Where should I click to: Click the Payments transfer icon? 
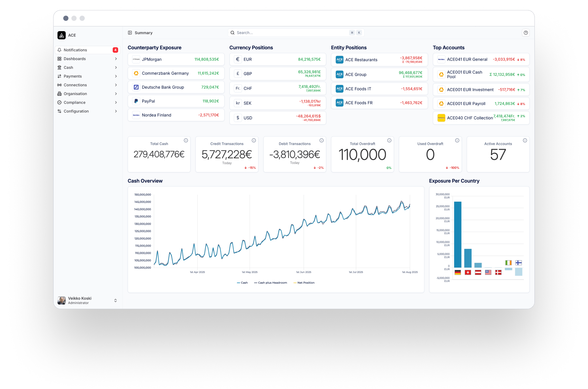[x=59, y=76]
